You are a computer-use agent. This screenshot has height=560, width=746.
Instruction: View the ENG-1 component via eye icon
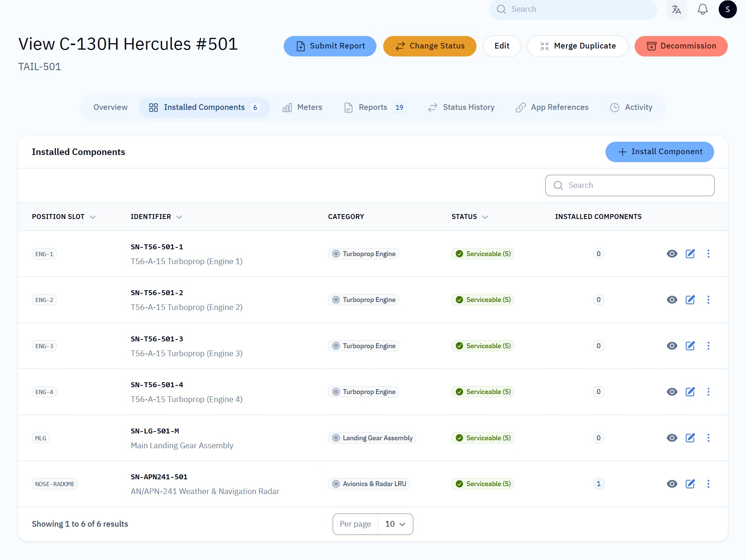click(672, 254)
